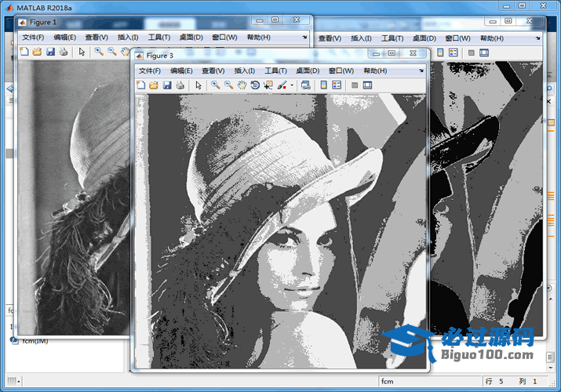Select Edit Plot arrow in Figure 3
The height and width of the screenshot is (392, 561).
click(199, 85)
